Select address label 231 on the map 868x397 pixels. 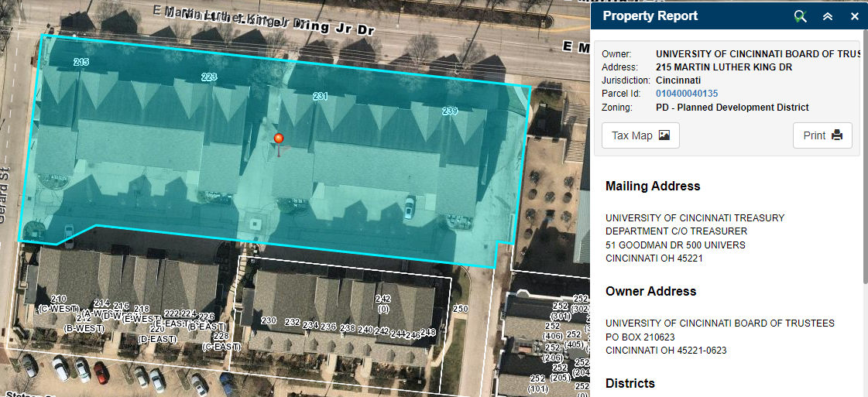point(321,96)
